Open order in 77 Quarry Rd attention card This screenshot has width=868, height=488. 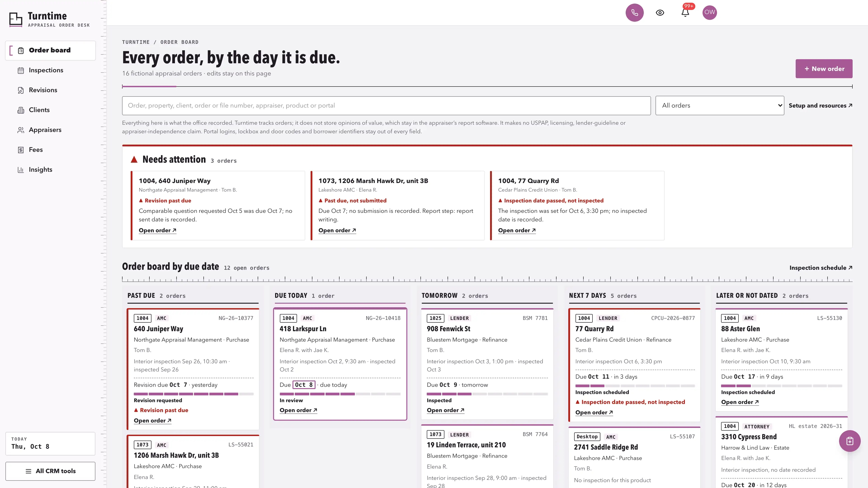tap(517, 230)
